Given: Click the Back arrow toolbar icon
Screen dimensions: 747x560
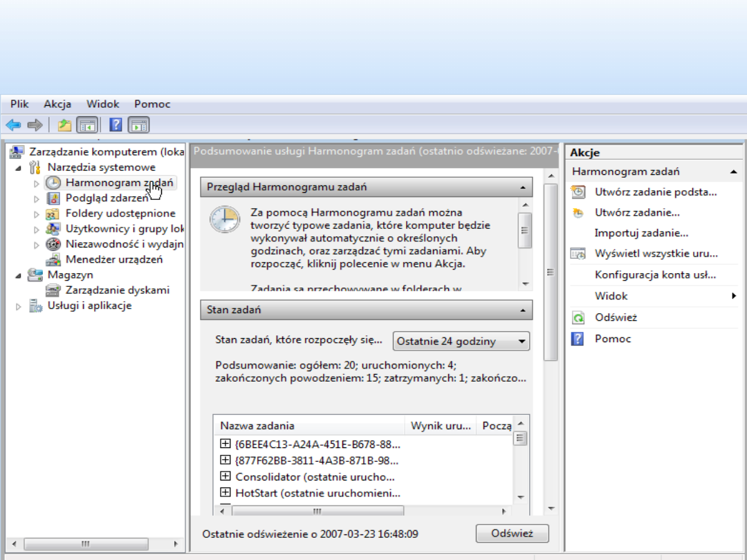Looking at the screenshot, I should pyautogui.click(x=13, y=125).
